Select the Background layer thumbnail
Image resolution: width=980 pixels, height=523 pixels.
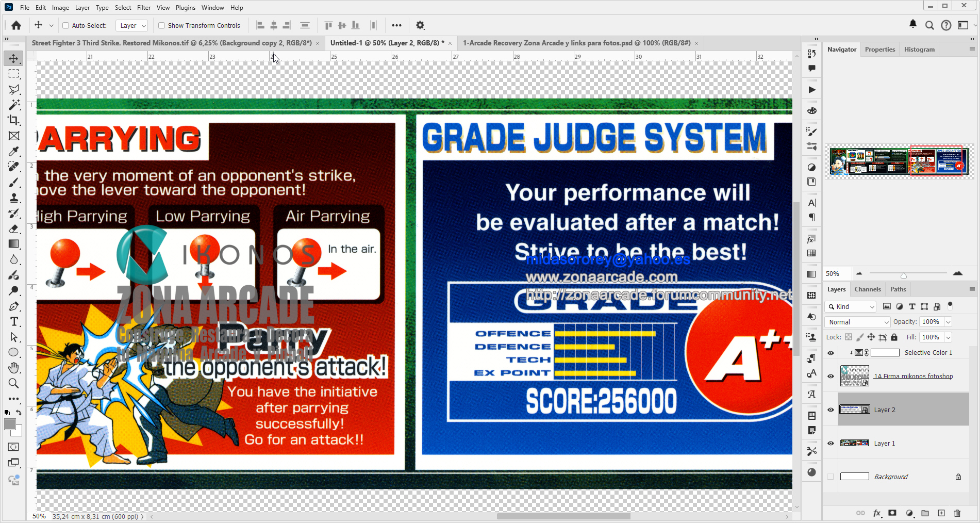click(x=854, y=477)
